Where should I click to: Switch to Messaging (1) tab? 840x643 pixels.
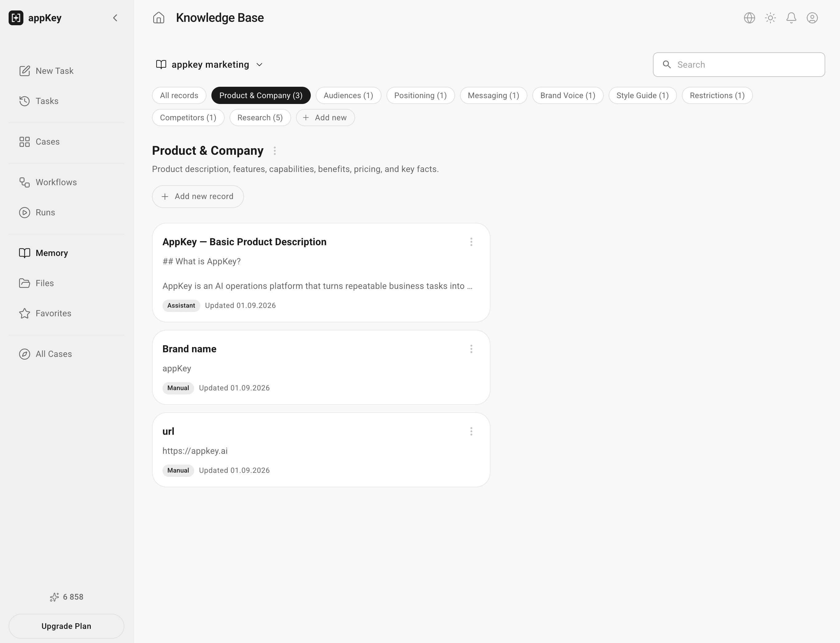click(x=493, y=95)
